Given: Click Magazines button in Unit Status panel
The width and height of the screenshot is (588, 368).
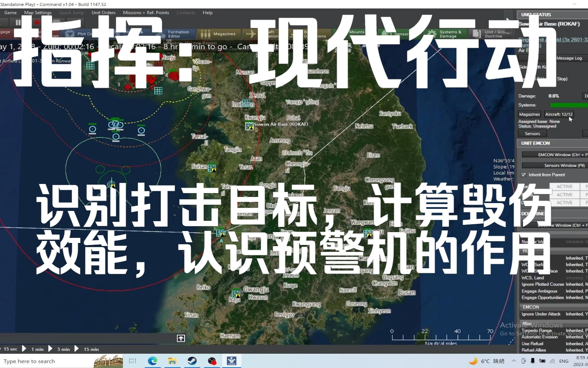Looking at the screenshot, I should pyautogui.click(x=529, y=114).
